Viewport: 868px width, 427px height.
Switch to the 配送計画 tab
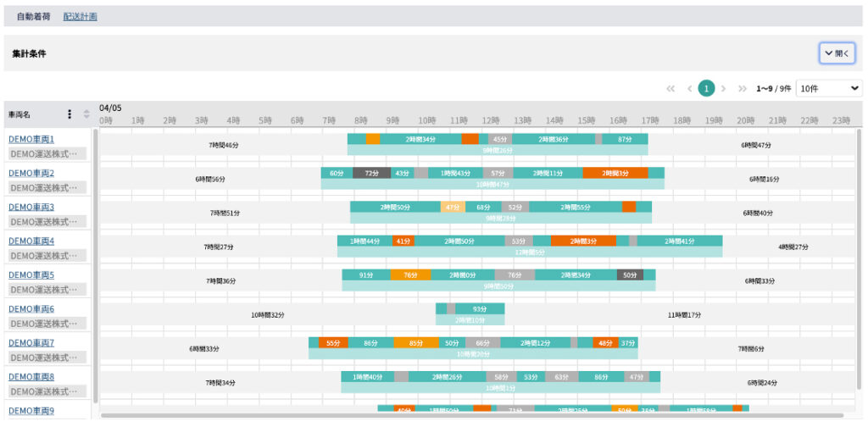[x=81, y=16]
